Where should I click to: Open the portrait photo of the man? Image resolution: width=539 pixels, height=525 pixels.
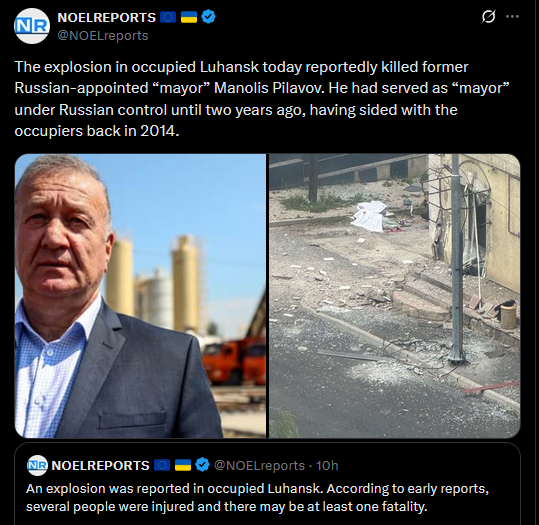coord(140,296)
